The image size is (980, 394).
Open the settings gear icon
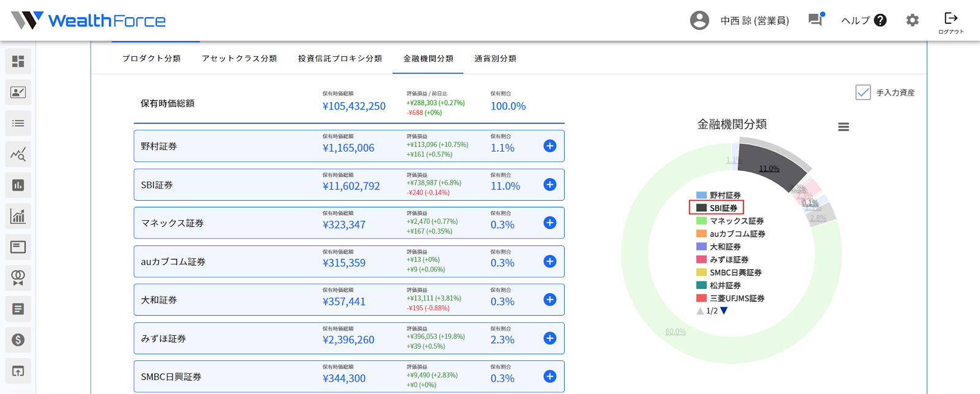913,20
